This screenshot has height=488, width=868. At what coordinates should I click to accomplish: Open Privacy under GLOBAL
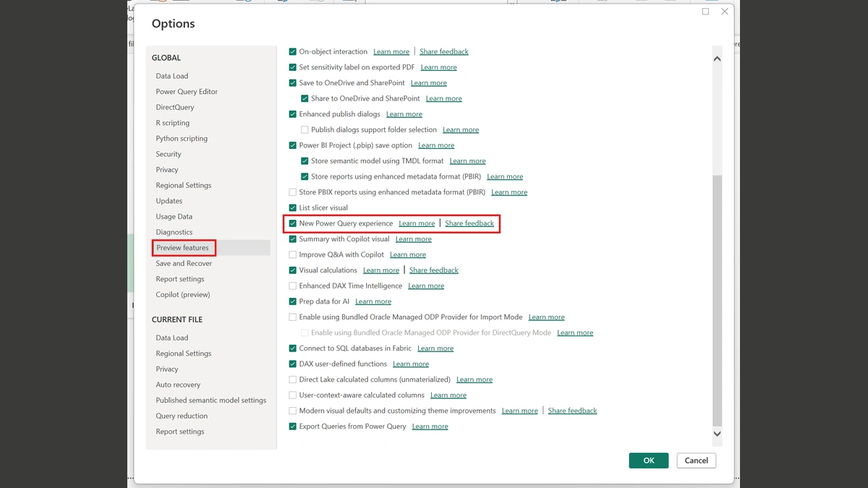(167, 170)
